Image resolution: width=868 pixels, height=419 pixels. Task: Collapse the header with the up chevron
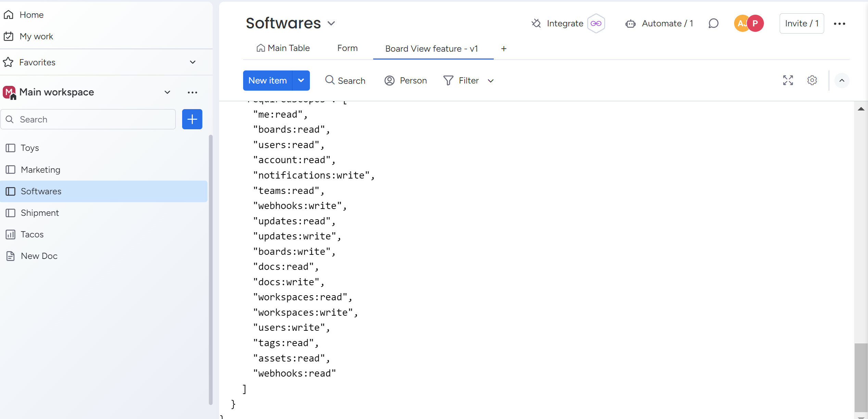click(842, 81)
